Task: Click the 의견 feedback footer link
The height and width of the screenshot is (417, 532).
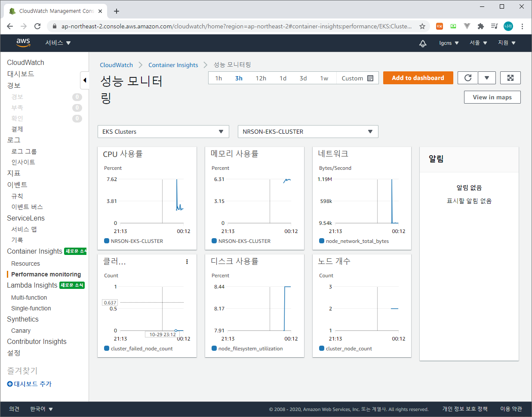Action: point(14,409)
